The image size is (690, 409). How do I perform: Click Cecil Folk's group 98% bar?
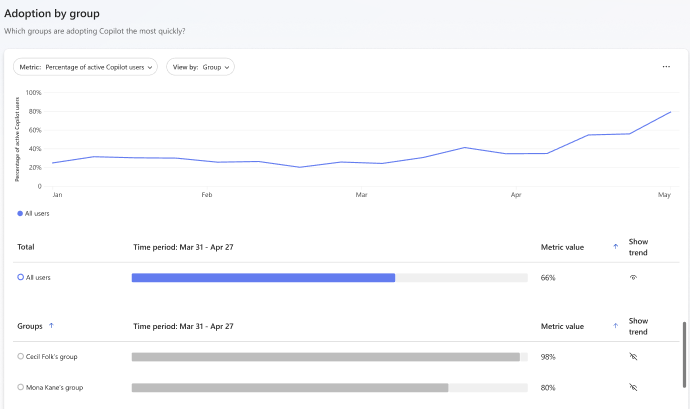[x=325, y=357]
